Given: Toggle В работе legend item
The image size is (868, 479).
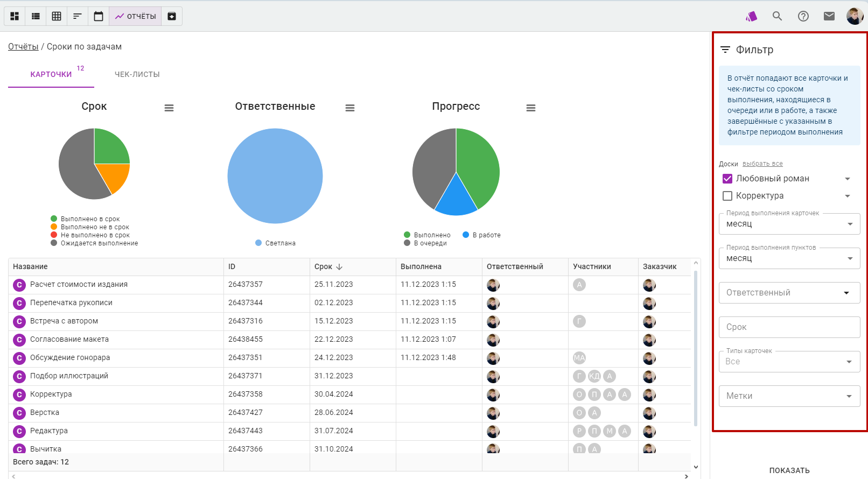Looking at the screenshot, I should tap(481, 235).
